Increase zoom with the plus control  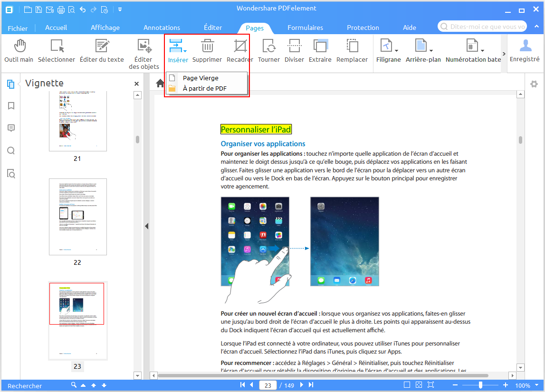(505, 385)
